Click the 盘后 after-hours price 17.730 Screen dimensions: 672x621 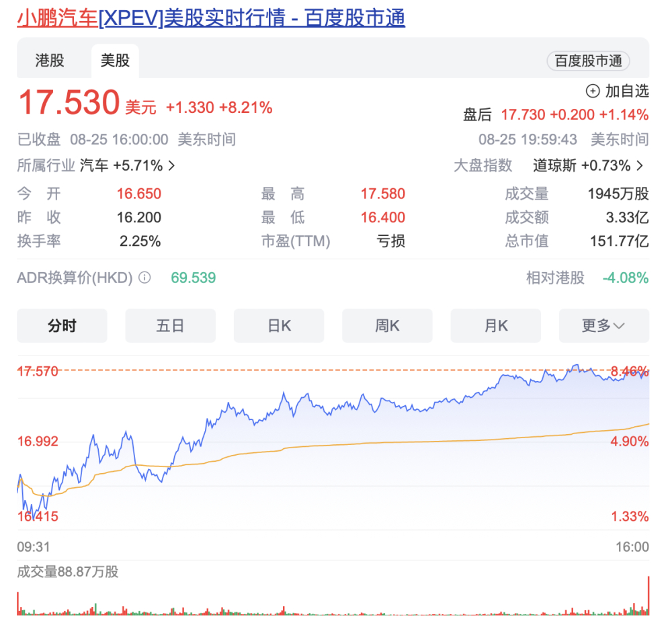coord(523,115)
